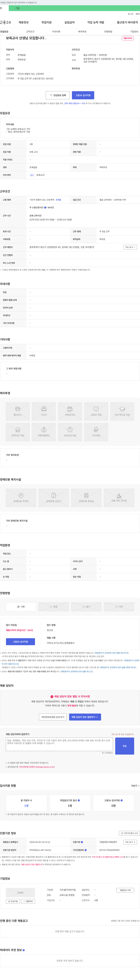Jump to the 근무조건 section tab

pos(30,32)
